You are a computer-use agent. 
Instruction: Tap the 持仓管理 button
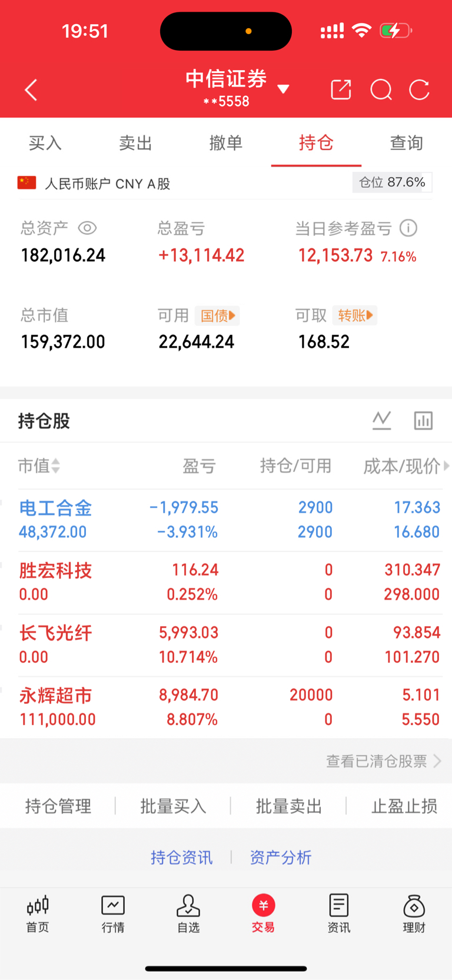coord(58,806)
